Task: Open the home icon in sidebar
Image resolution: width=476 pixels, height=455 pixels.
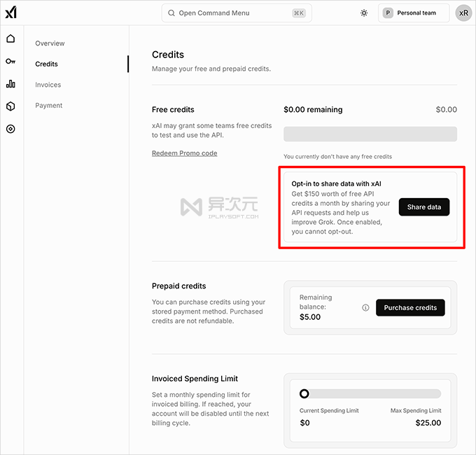Action: point(10,38)
